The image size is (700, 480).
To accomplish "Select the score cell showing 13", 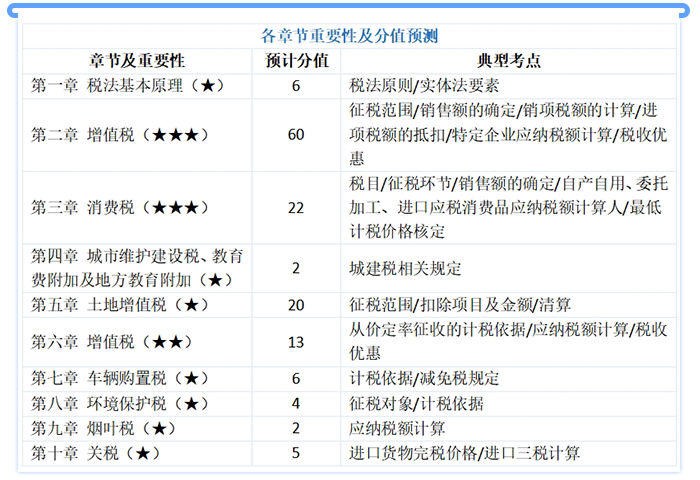I will click(x=296, y=342).
